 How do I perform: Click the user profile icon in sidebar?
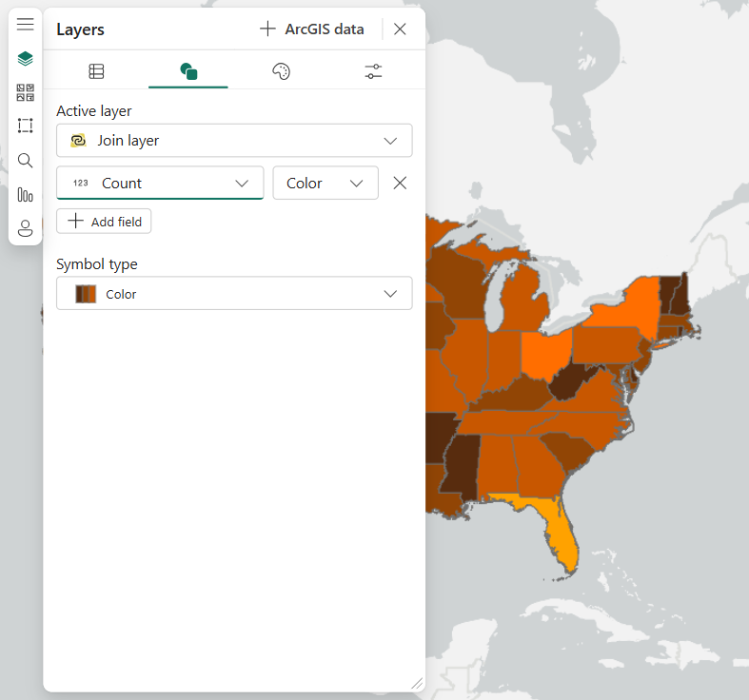tap(26, 228)
